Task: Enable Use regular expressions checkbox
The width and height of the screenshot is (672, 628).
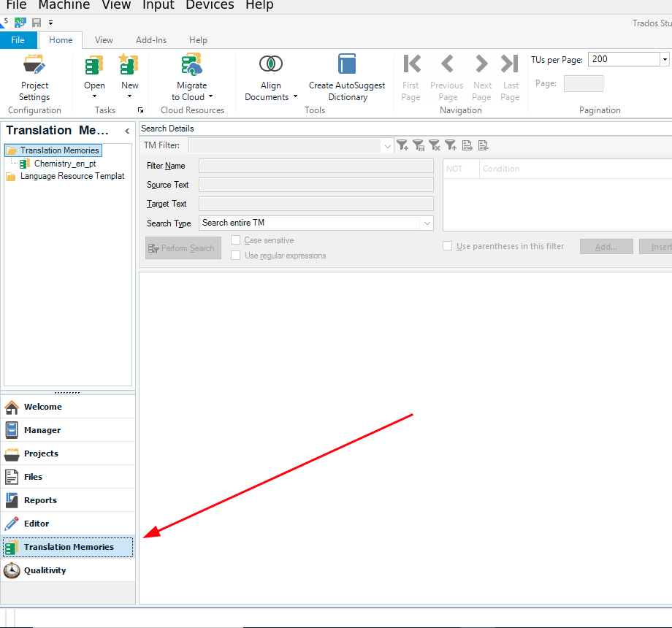Action: 235,256
